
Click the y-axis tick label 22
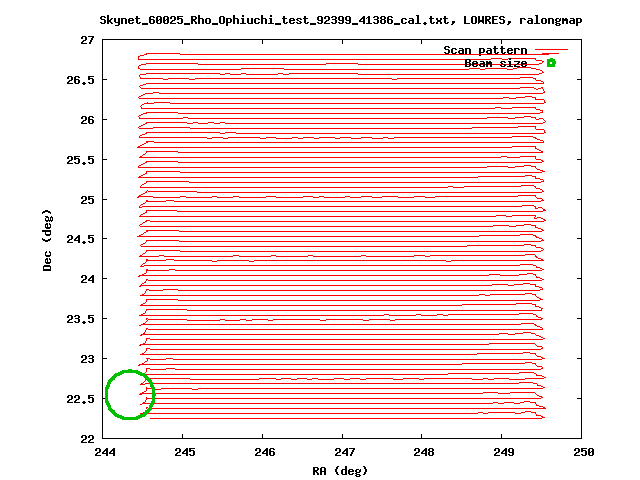[x=87, y=439]
